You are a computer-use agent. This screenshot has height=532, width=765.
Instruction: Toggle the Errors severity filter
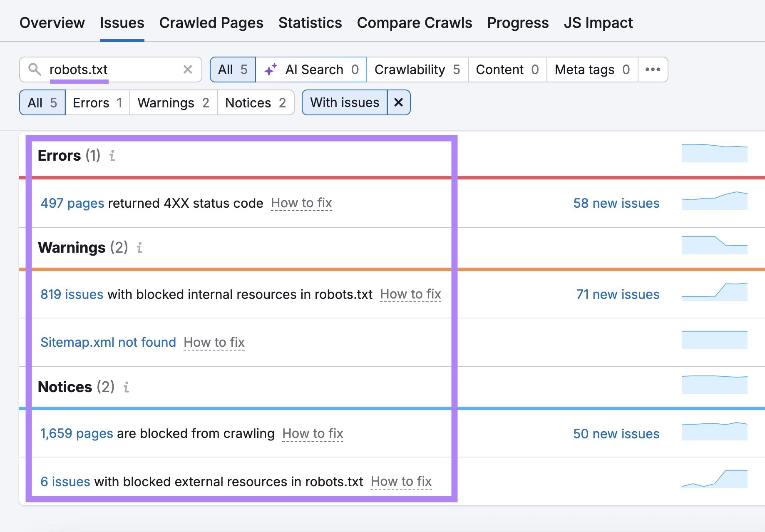97,102
